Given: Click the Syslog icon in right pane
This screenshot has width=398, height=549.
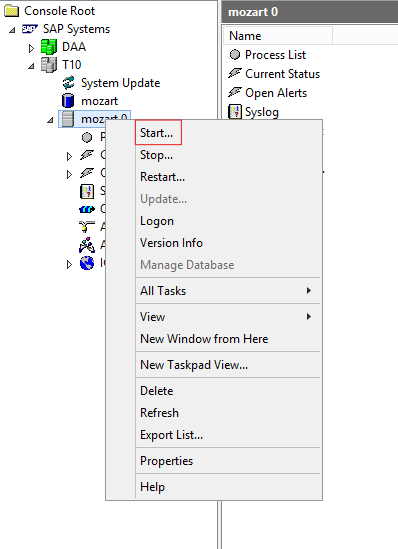Looking at the screenshot, I should click(x=235, y=112).
